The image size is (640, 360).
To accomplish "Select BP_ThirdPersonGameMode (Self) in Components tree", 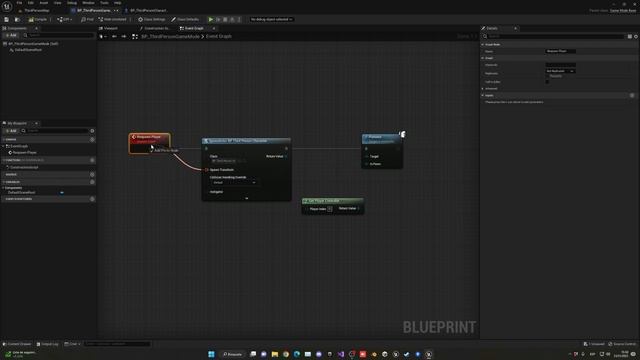I will (33, 44).
